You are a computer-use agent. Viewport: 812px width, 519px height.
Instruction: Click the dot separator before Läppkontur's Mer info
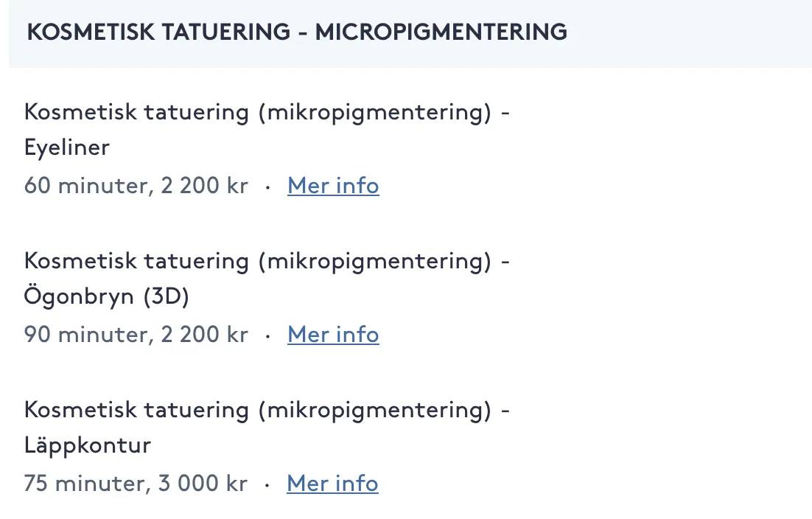(267, 485)
